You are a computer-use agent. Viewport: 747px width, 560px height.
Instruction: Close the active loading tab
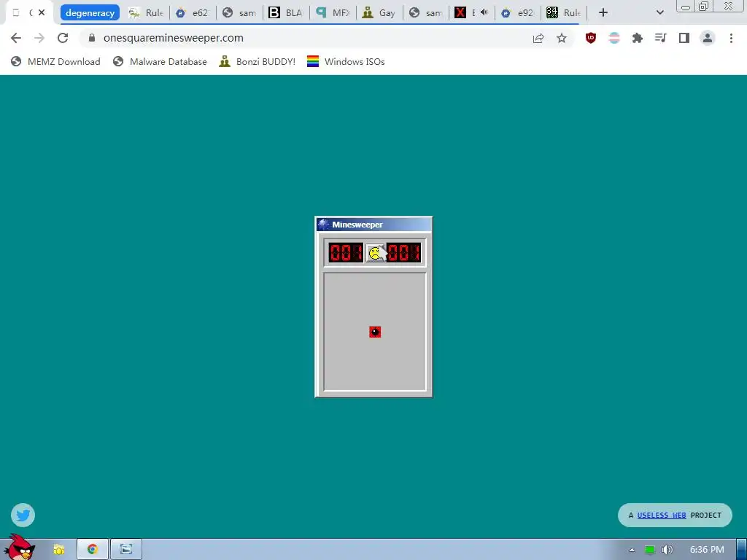tap(42, 13)
